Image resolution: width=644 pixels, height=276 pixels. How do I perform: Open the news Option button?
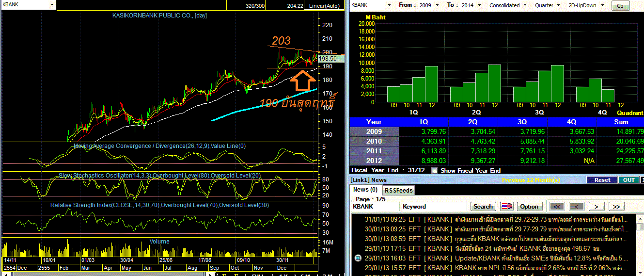click(529, 206)
